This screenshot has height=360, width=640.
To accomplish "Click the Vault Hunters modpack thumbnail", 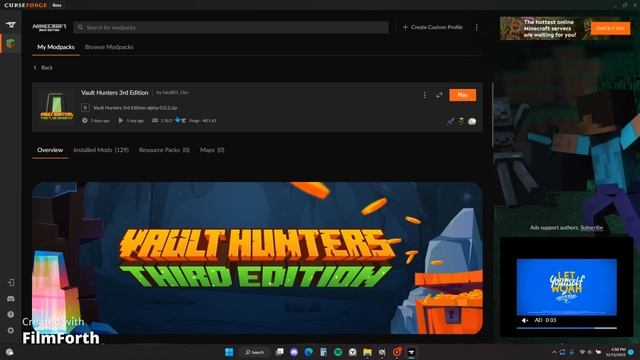I will pos(56,106).
